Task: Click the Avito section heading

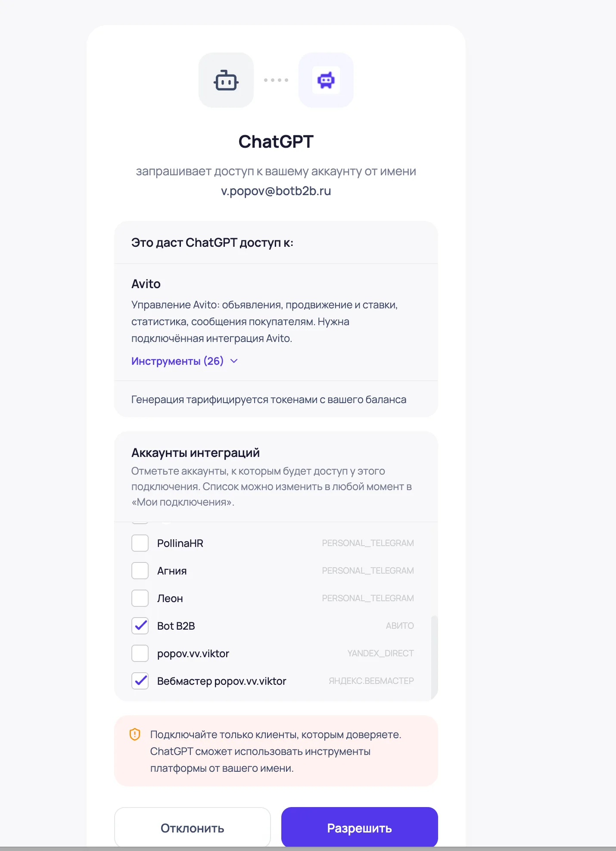Action: (x=146, y=284)
